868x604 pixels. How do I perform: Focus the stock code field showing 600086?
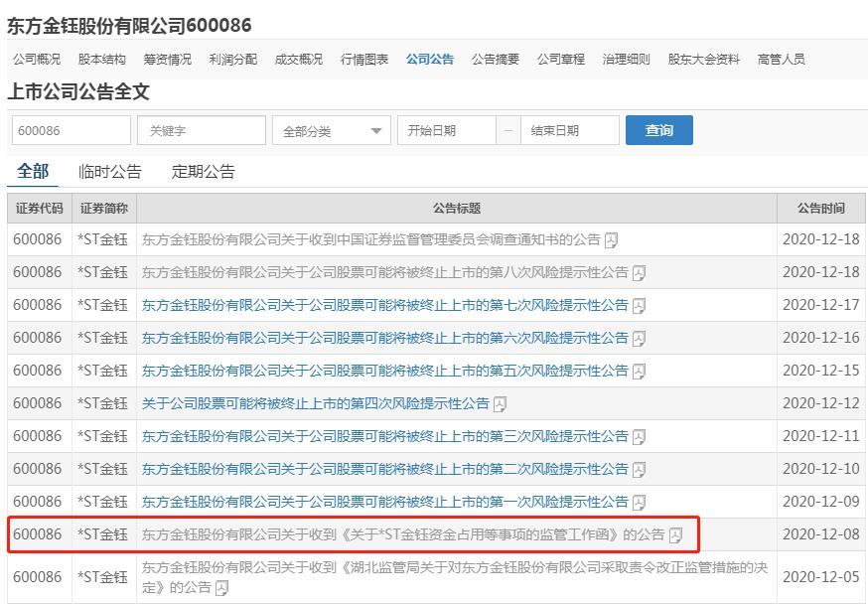(x=71, y=131)
